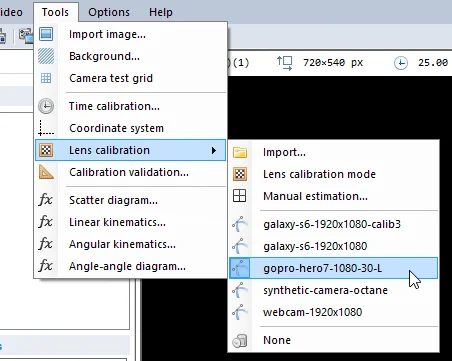Choose None to clear lens calibration
Image resolution: width=452 pixels, height=361 pixels.
pos(334,340)
